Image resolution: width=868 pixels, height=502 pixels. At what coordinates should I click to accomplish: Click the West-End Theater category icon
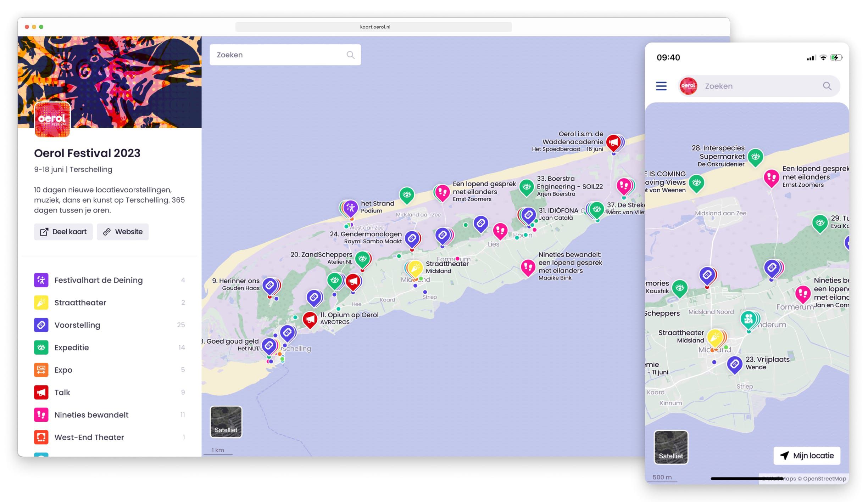(x=41, y=437)
